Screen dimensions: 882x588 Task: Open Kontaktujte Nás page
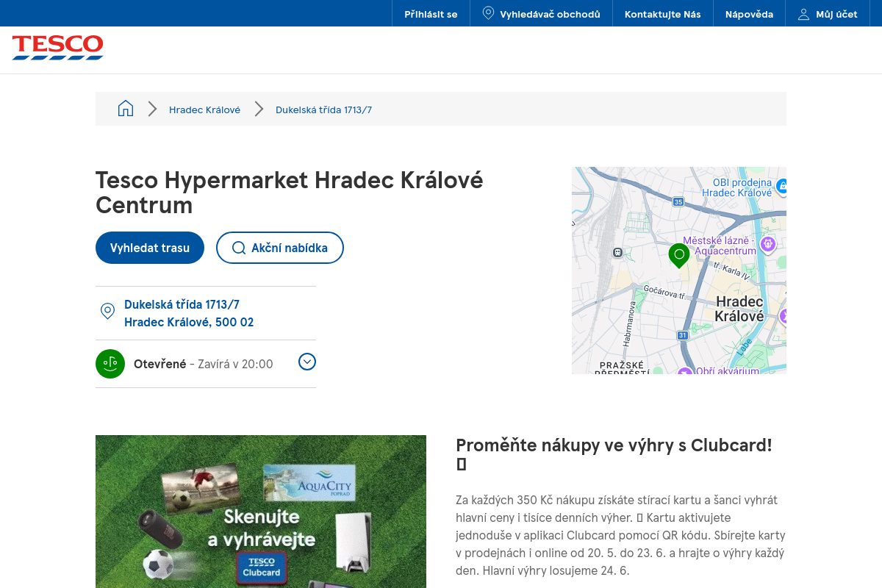click(663, 14)
